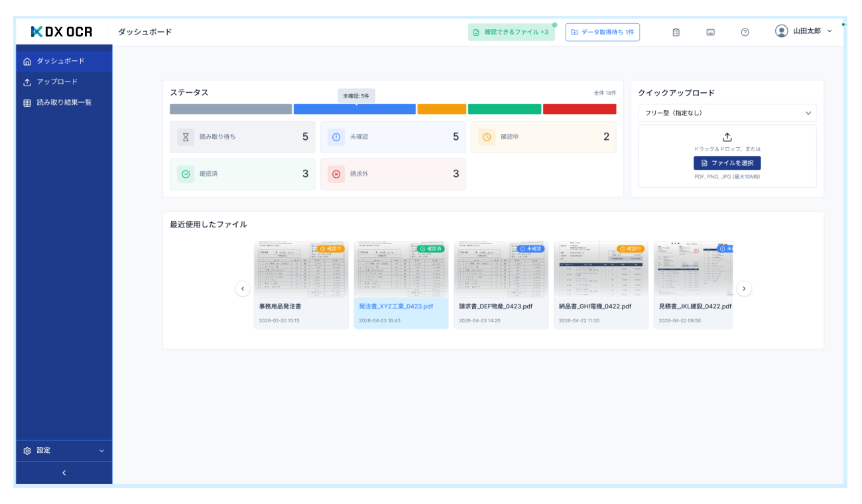Open the 確認中 status card
Screen dimensions: 862x504
(544, 137)
